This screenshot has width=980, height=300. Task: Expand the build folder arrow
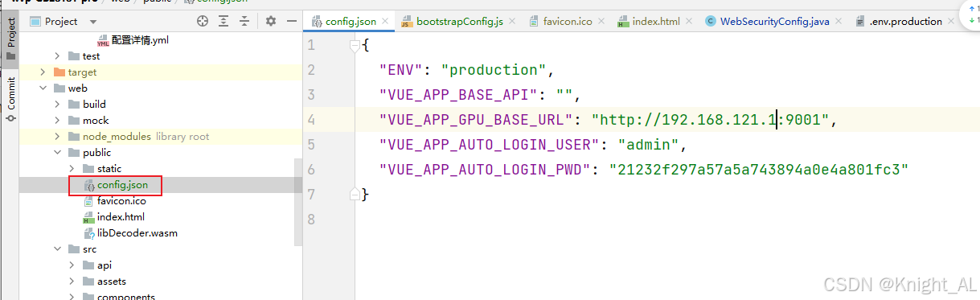[x=58, y=104]
